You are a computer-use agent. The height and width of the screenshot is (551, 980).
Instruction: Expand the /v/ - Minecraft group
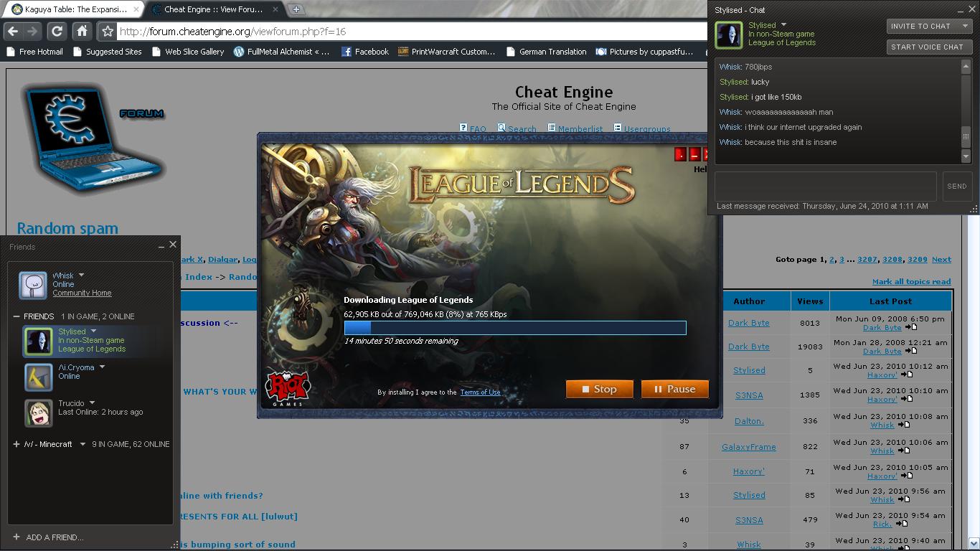[17, 444]
